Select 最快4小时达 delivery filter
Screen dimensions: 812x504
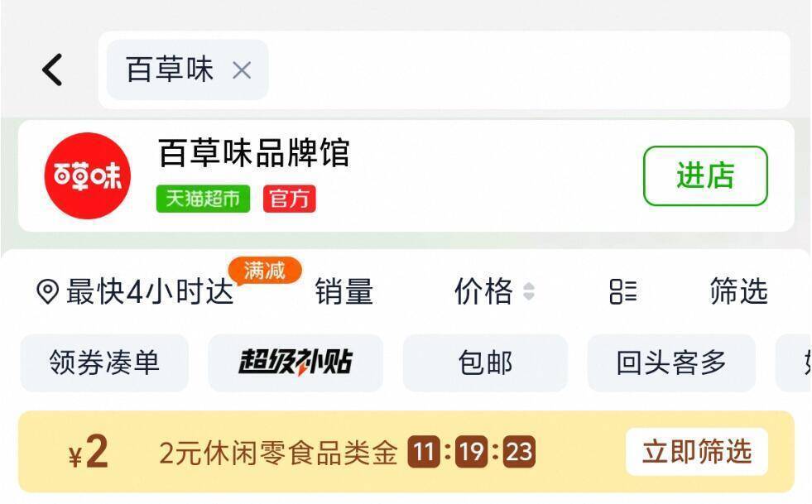(x=149, y=291)
